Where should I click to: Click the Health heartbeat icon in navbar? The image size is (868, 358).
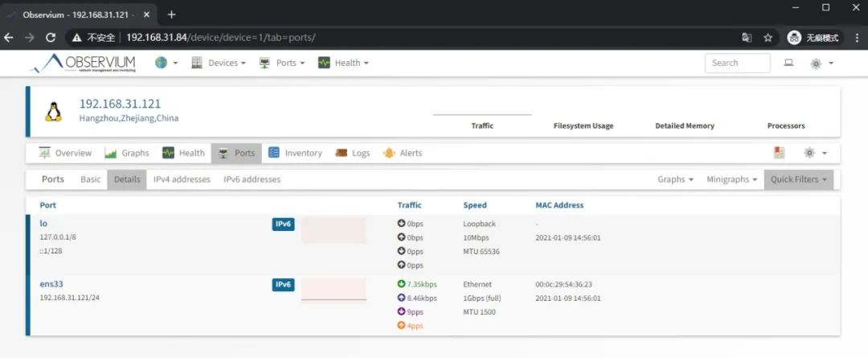tap(324, 64)
